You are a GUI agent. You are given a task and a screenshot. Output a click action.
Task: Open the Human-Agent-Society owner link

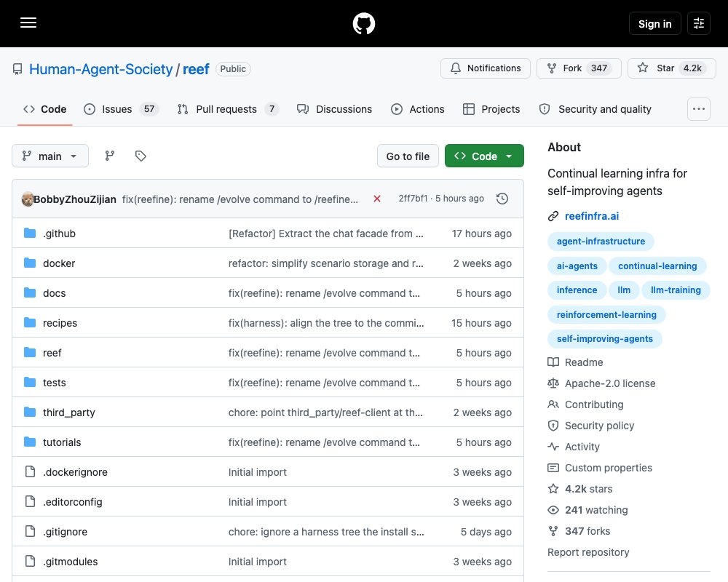click(100, 69)
